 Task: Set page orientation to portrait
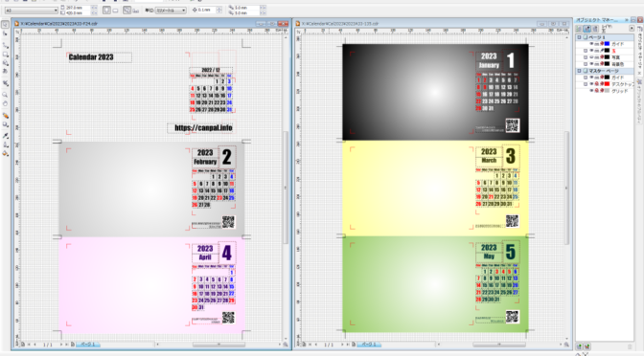click(106, 11)
